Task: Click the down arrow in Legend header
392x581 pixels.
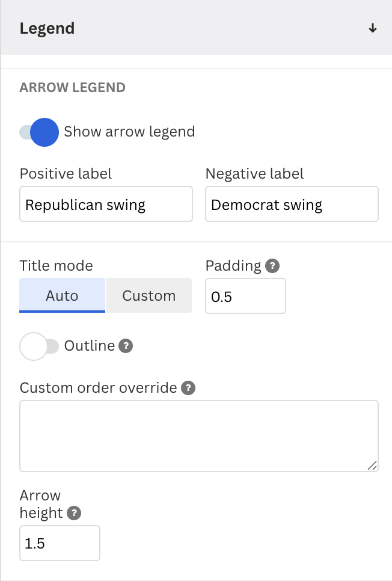Action: coord(373,28)
